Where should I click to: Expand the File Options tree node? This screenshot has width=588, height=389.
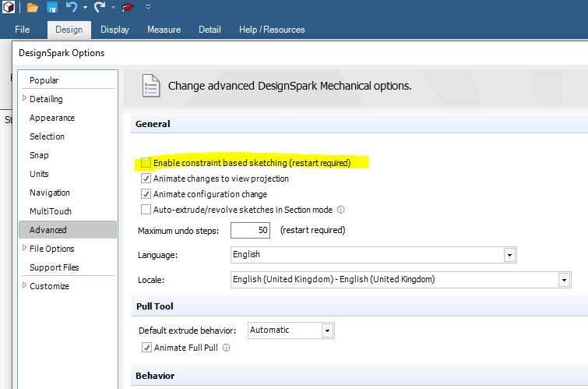point(24,248)
